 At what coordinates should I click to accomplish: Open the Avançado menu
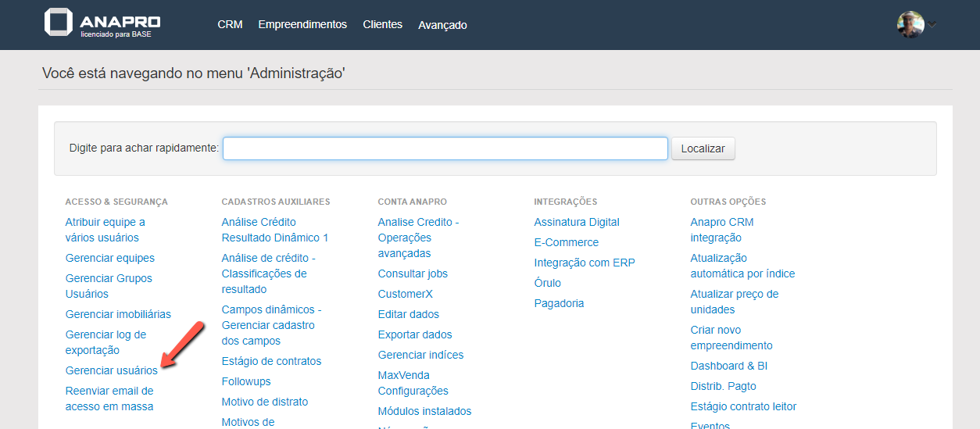coord(442,25)
